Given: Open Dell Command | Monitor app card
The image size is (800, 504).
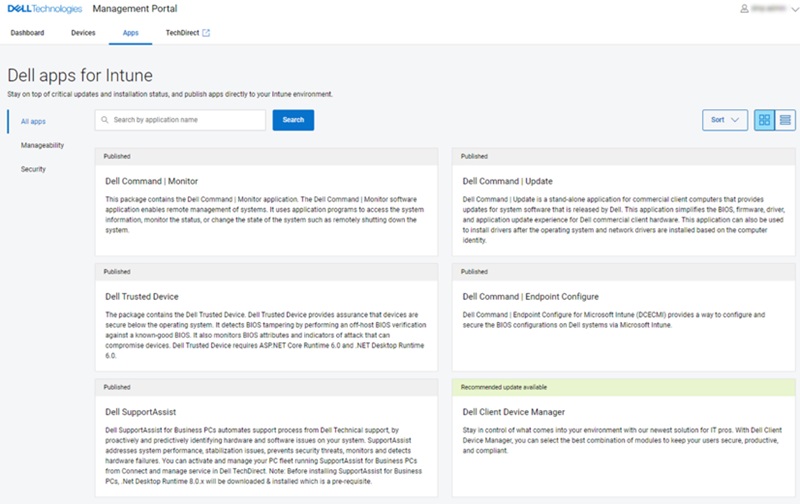Looking at the screenshot, I should coord(151,183).
